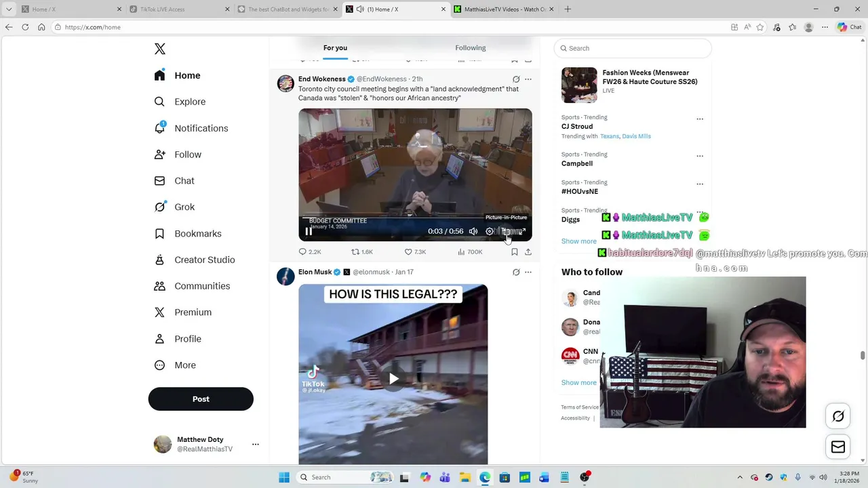Viewport: 868px width, 488px height.
Task: Open Bookmarks in the sidebar
Action: [x=188, y=233]
